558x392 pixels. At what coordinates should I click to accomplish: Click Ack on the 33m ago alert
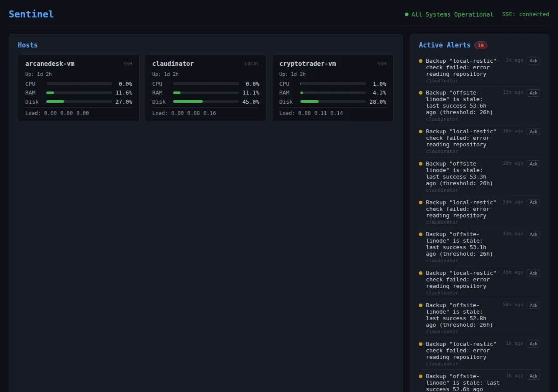point(533,203)
